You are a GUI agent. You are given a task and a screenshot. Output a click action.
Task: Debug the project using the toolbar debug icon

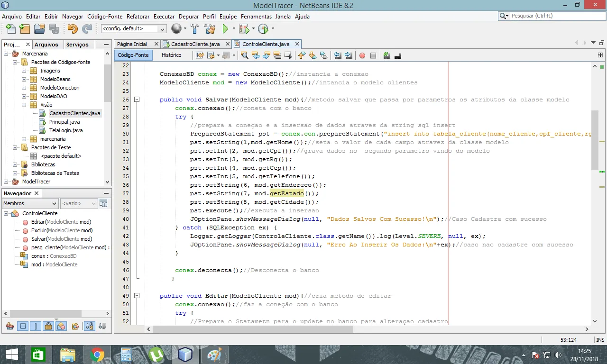(244, 29)
